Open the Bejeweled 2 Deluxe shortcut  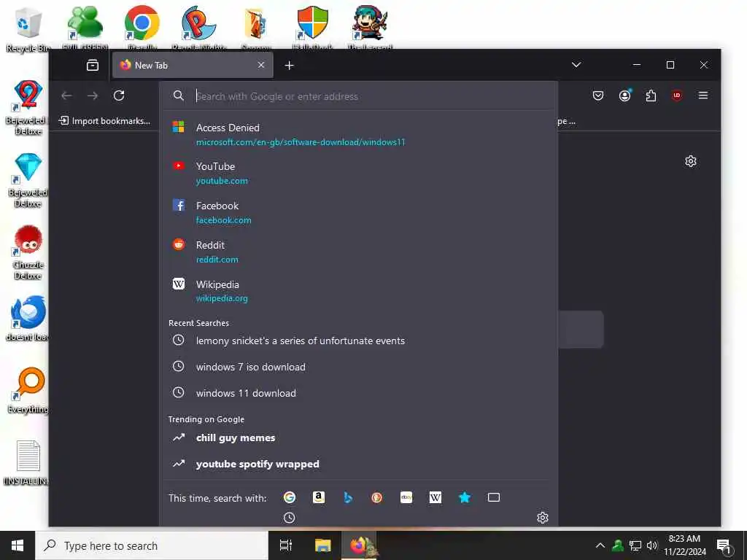click(28, 108)
